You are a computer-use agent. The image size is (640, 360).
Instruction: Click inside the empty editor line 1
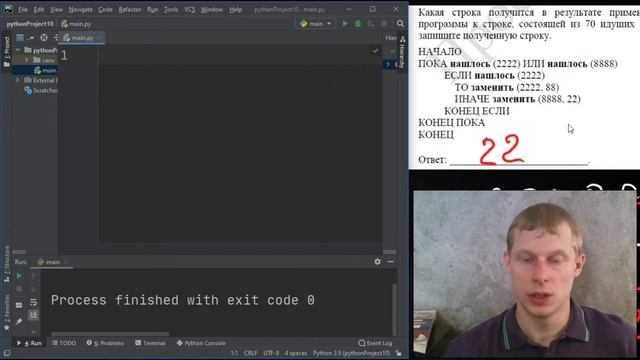point(240,55)
